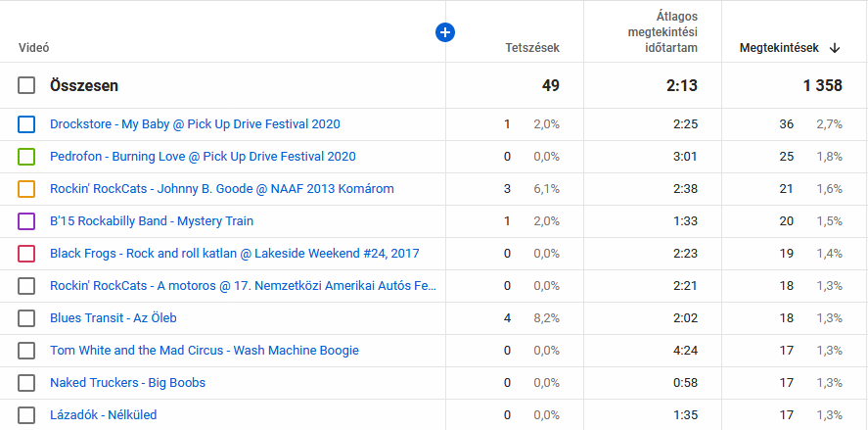Viewport: 868px width, 430px height.
Task: Check the Naked Truckers video checkbox
Action: point(26,382)
